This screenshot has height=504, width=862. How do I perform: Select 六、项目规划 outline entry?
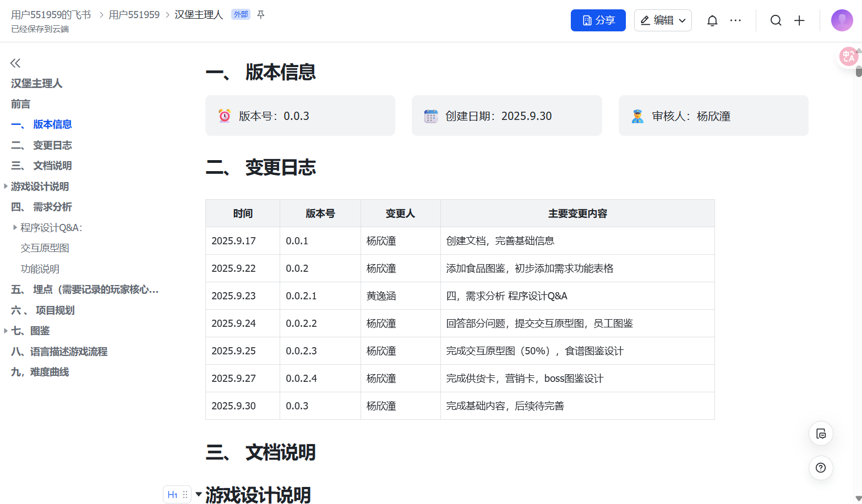point(43,310)
